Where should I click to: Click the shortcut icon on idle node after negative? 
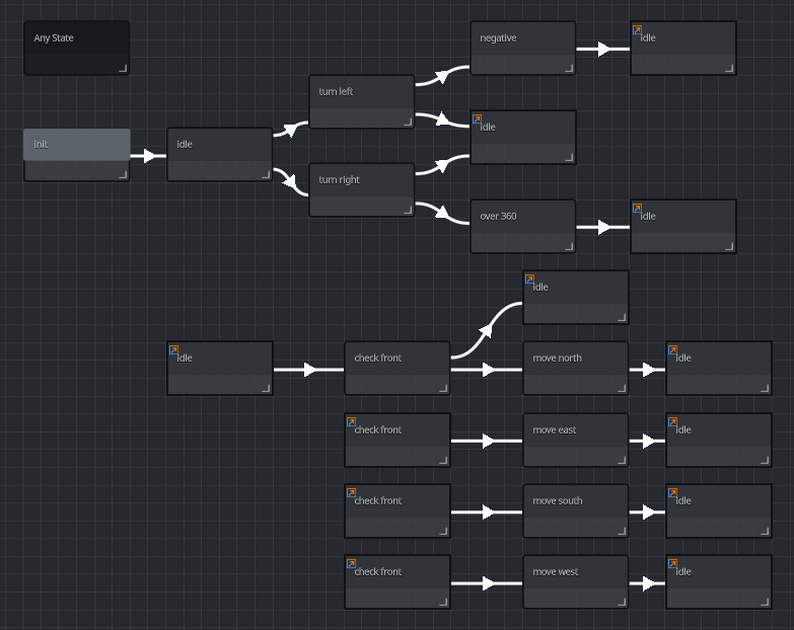tap(637, 30)
